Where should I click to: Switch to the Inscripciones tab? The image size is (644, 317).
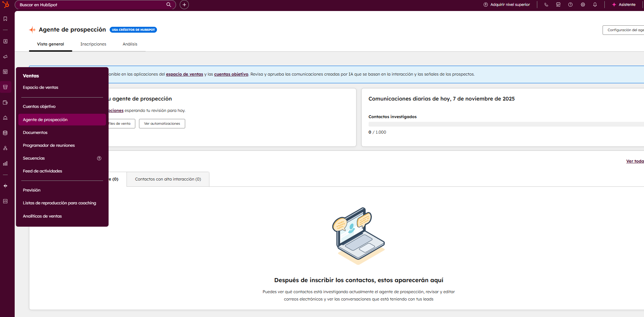(93, 44)
